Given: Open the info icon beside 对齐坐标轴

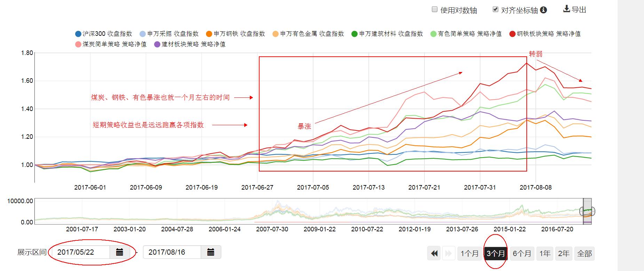Looking at the screenshot, I should tap(543, 10).
